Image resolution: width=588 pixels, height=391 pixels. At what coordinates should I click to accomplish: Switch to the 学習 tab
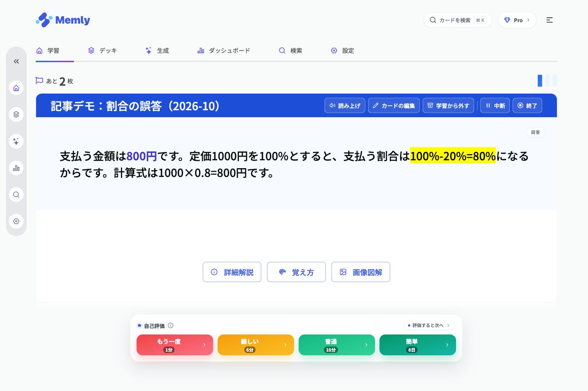point(48,50)
